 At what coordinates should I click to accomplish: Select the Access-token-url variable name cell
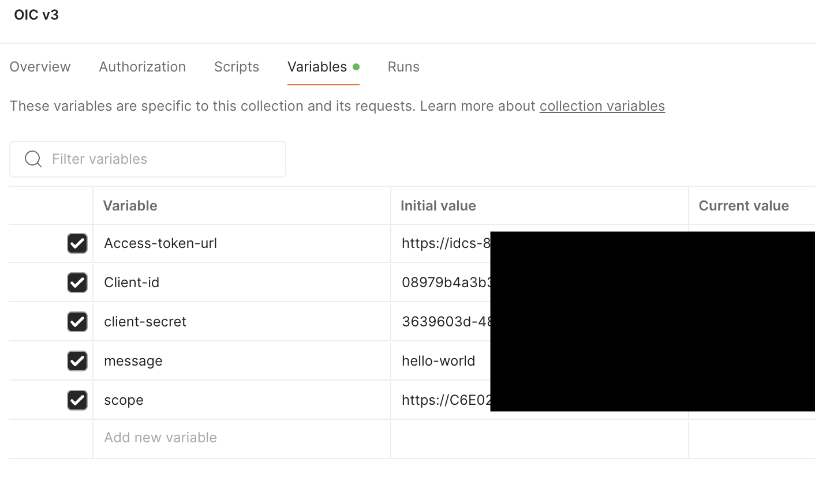pos(160,243)
